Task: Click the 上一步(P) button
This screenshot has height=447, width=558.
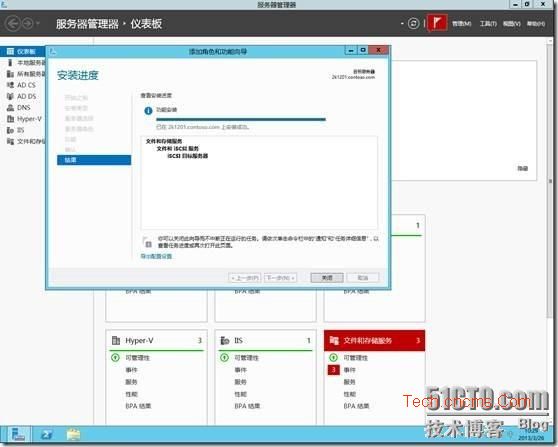Action: point(245,278)
